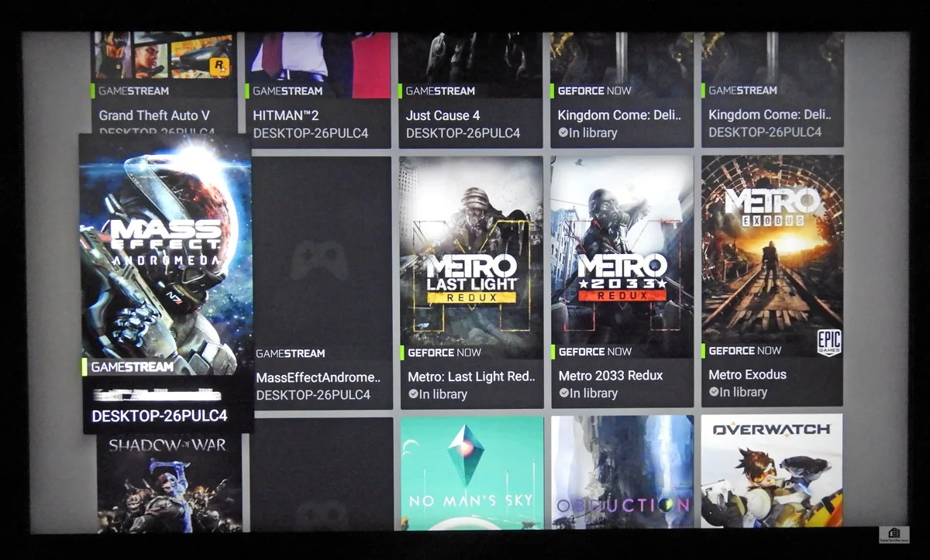Click the Epic Games logo on Metro Exodus
The width and height of the screenshot is (930, 560).
pos(828,342)
